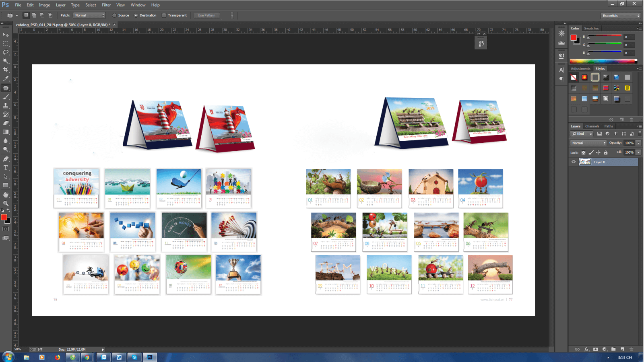This screenshot has width=644, height=362.
Task: Select the Dodge tool
Action: tap(6, 149)
